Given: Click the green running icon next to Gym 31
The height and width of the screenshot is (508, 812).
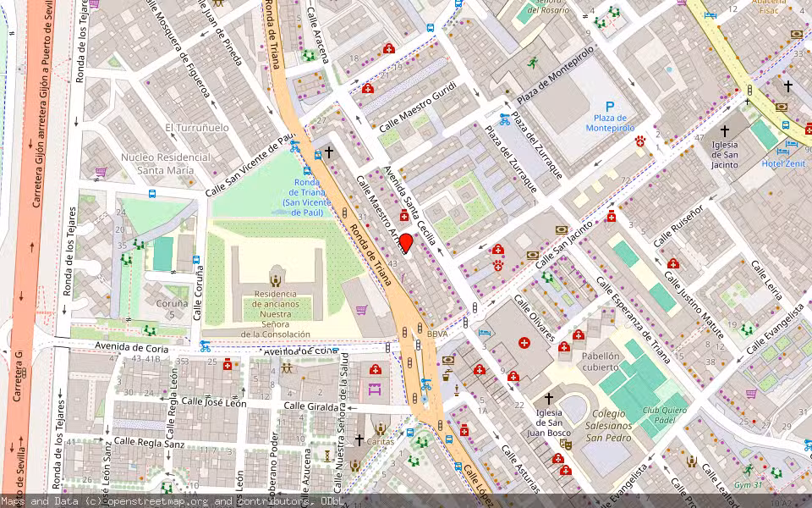Looking at the screenshot, I should click(x=749, y=470).
